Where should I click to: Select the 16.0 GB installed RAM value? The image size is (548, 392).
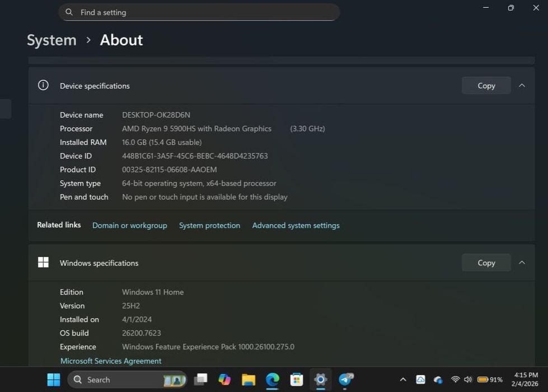pos(162,142)
